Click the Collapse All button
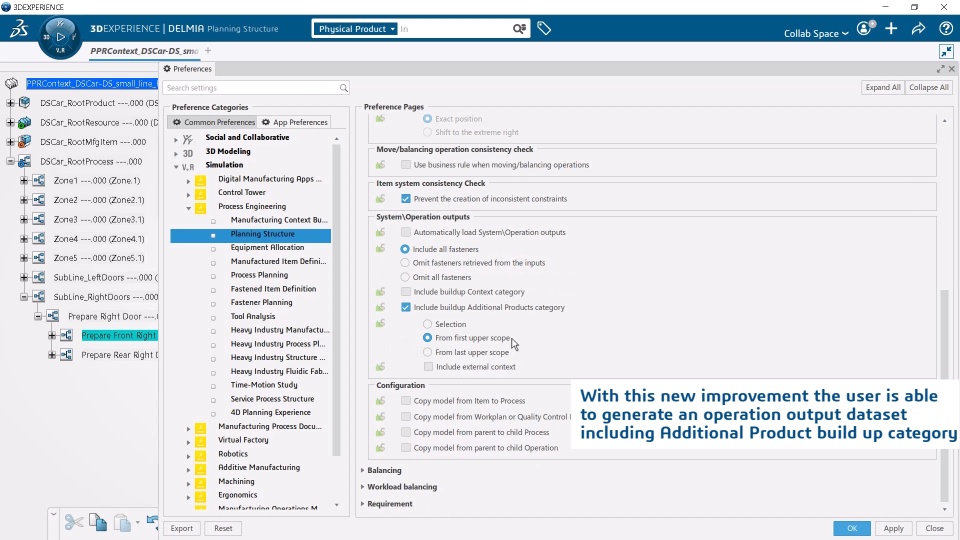Image resolution: width=960 pixels, height=540 pixels. point(929,87)
